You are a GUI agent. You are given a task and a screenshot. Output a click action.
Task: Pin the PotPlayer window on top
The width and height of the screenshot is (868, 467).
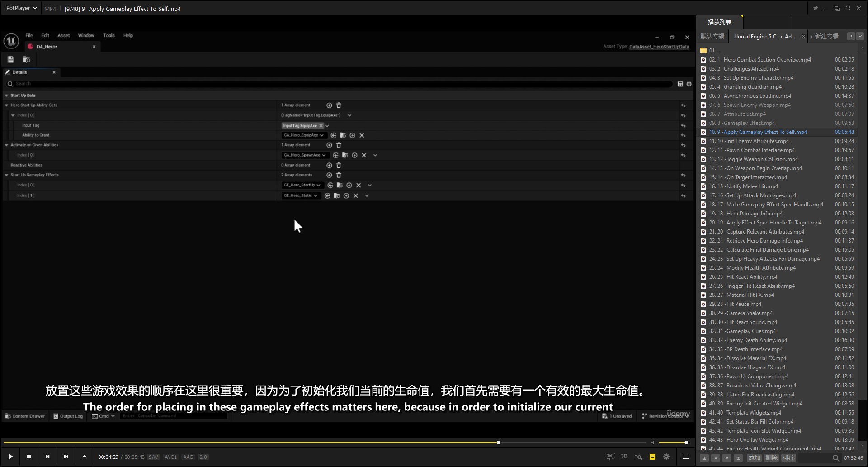pyautogui.click(x=816, y=8)
